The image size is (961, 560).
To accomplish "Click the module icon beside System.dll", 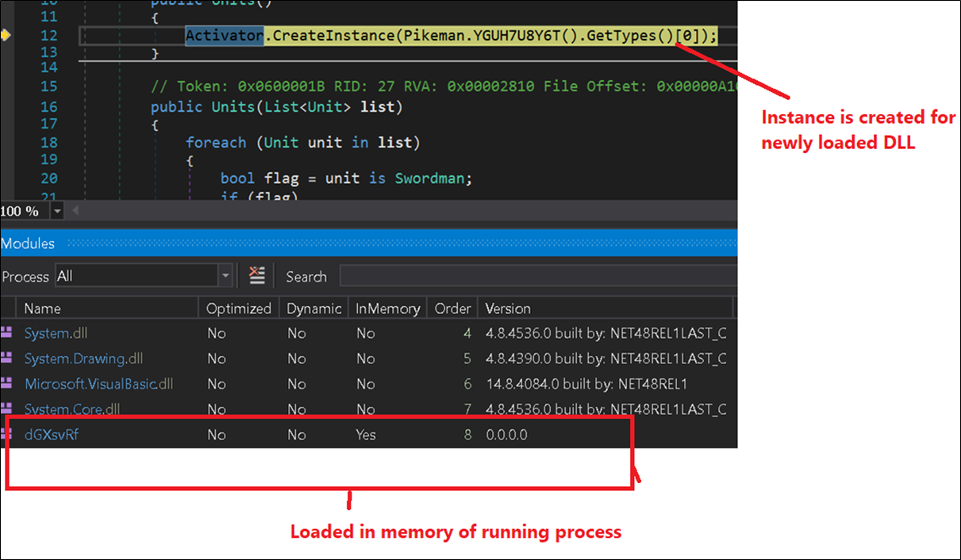I will (7, 333).
